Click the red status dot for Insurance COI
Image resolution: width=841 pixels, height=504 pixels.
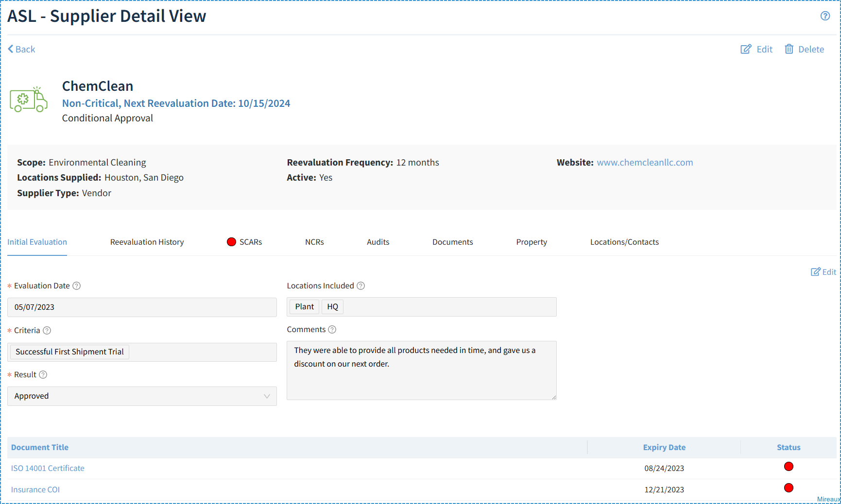[789, 488]
